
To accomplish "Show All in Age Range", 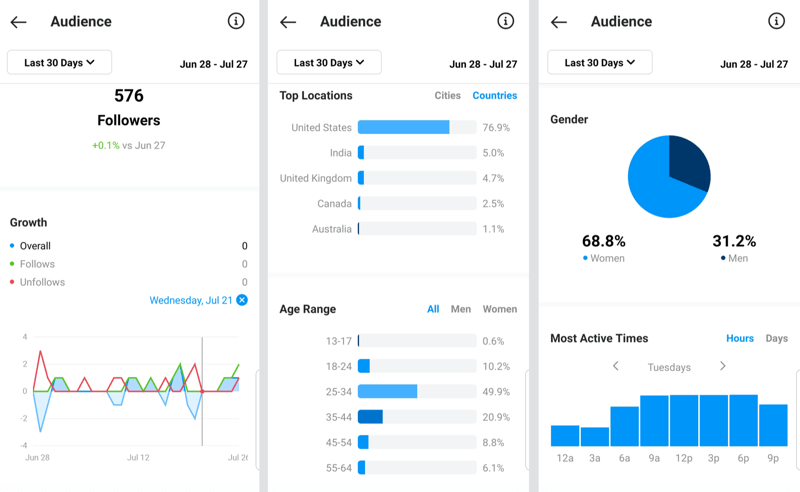I will pos(433,309).
